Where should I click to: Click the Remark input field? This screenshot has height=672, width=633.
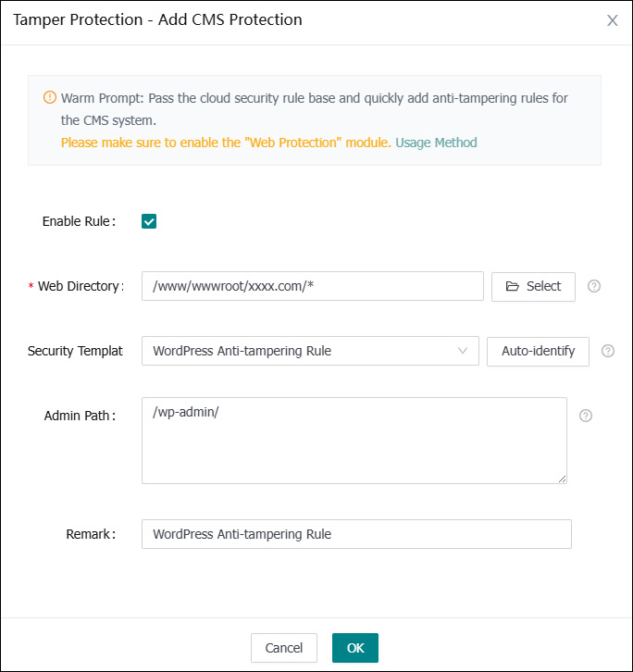coord(356,534)
